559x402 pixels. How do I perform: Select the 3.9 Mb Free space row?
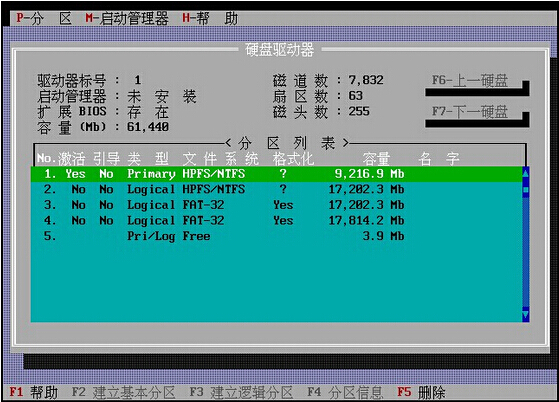[277, 236]
